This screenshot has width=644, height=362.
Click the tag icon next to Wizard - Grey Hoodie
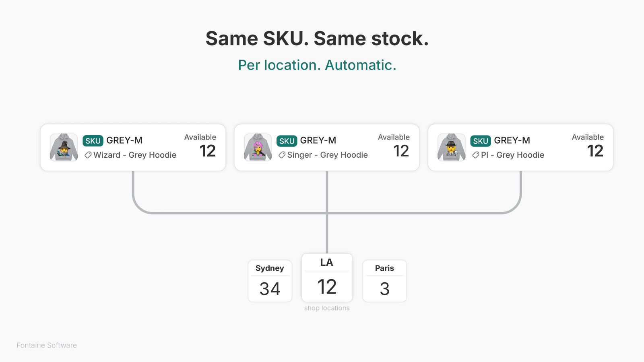(x=88, y=155)
